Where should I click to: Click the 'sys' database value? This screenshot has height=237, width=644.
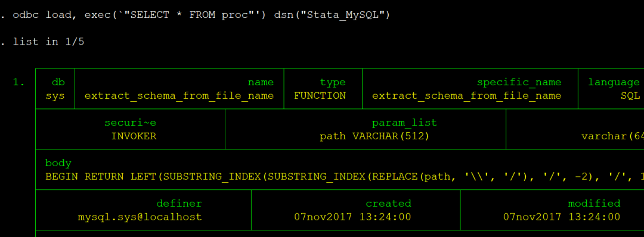pos(55,96)
